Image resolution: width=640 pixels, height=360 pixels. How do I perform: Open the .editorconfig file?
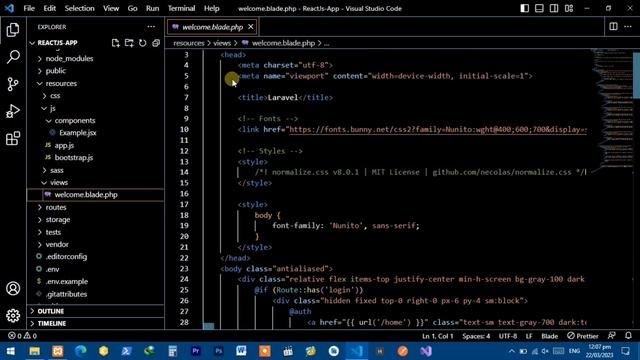(96, 257)
